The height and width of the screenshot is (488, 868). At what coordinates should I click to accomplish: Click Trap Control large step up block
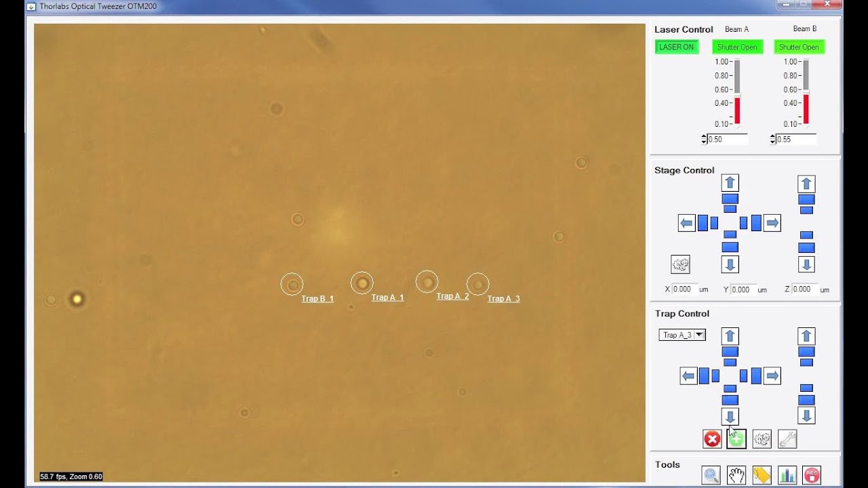pyautogui.click(x=730, y=352)
